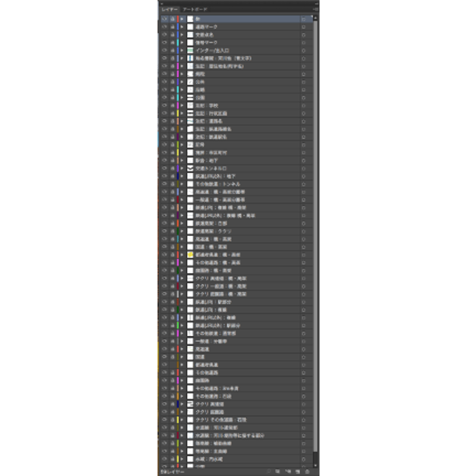476x476 pixels.
Task: Click the lock icon of 信号マーク layer
Action: tap(172, 42)
